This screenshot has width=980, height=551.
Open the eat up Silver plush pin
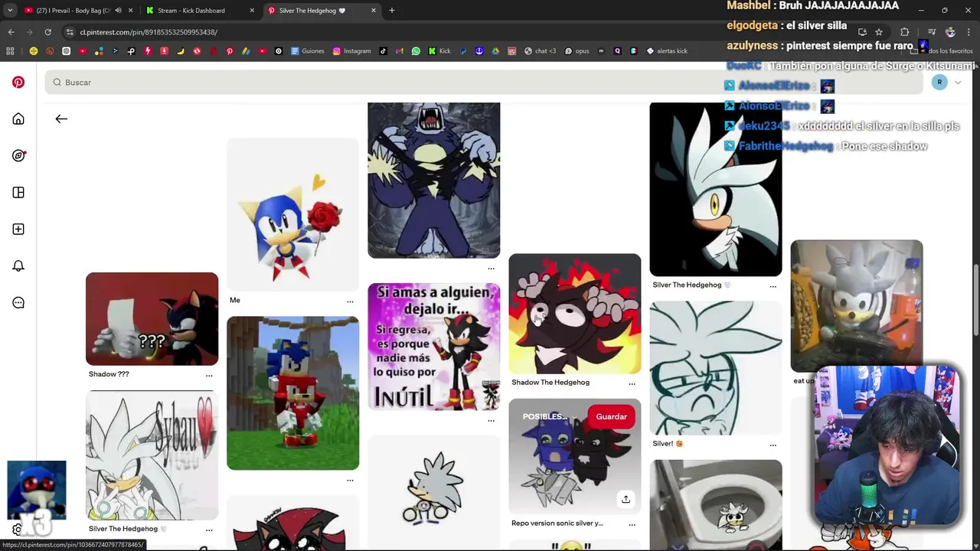click(856, 306)
